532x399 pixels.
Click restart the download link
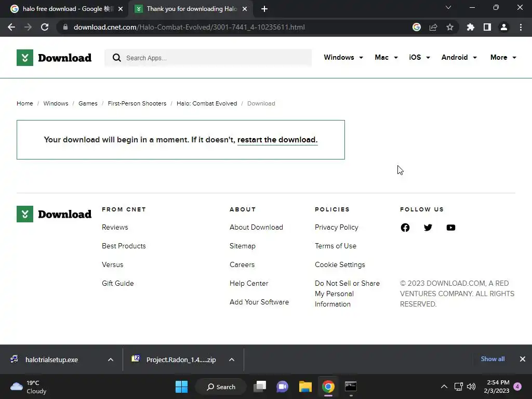tap(277, 140)
